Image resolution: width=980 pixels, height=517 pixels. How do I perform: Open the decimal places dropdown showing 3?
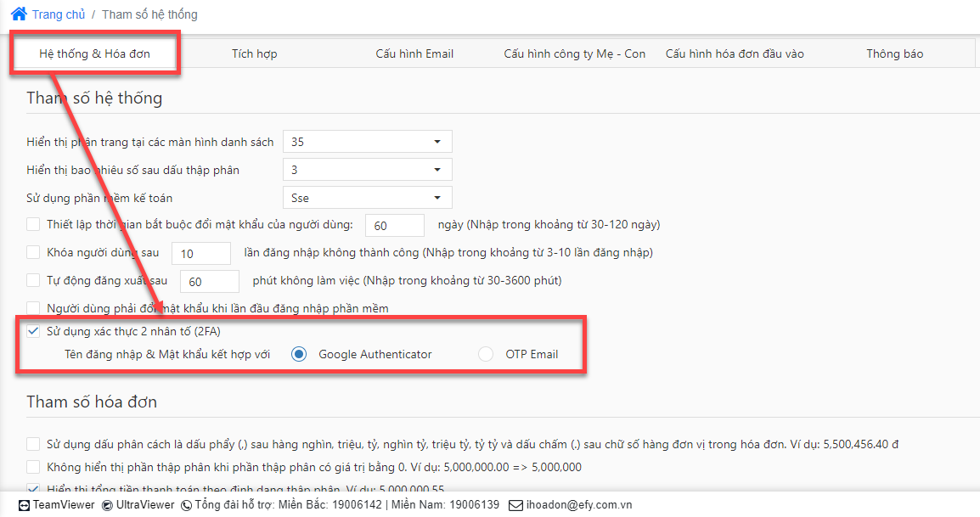[368, 170]
